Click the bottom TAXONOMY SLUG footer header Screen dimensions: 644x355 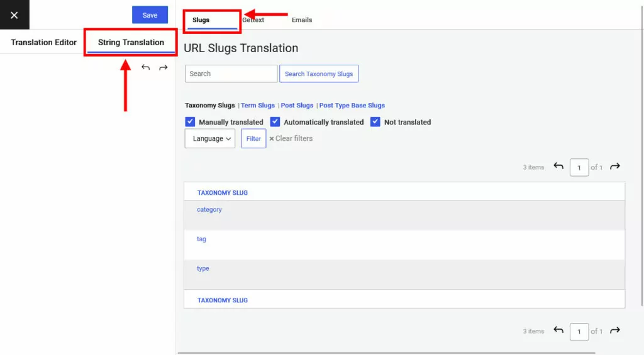pos(222,300)
